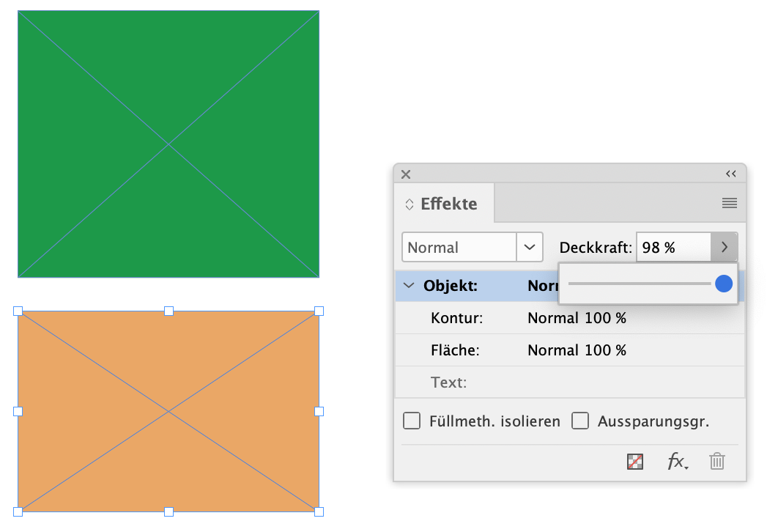The height and width of the screenshot is (532, 778).
Task: Open the Effekte panel menu (hamburger icon)
Action: point(729,204)
